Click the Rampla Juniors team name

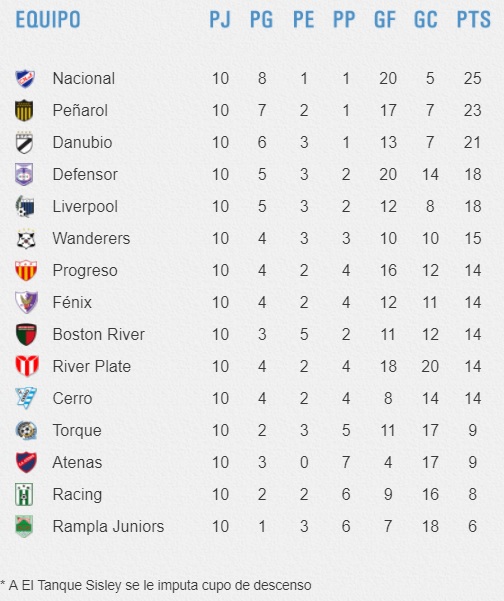click(x=108, y=526)
